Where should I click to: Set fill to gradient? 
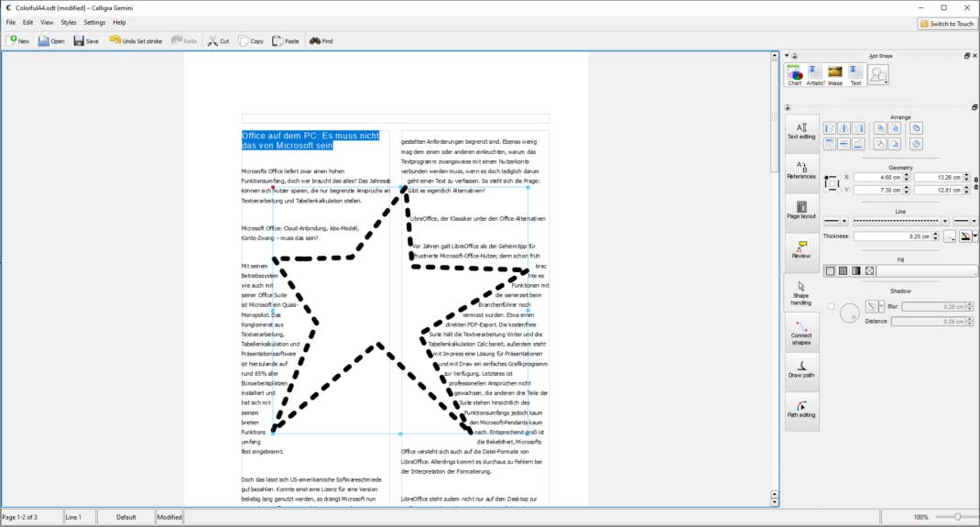[856, 270]
